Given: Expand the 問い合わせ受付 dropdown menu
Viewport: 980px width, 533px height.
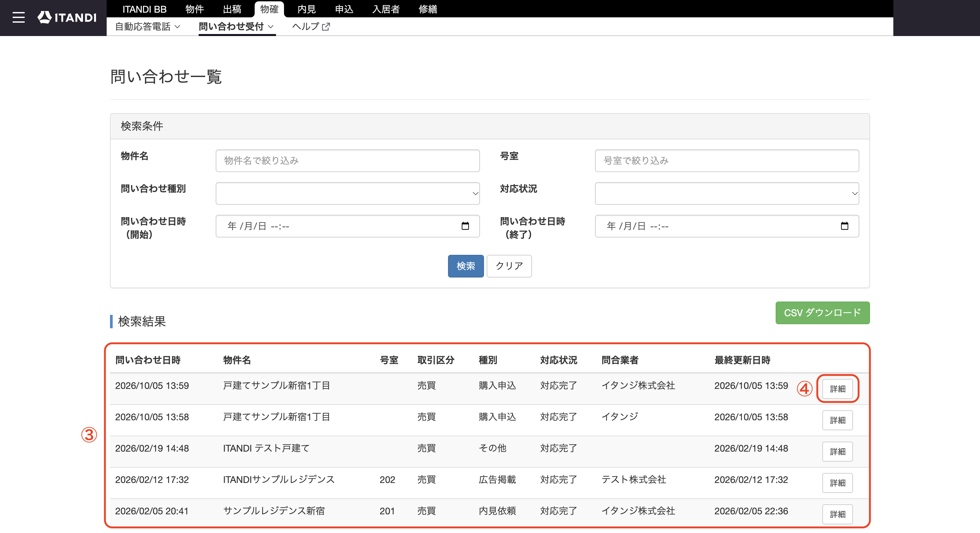Looking at the screenshot, I should coord(236,27).
